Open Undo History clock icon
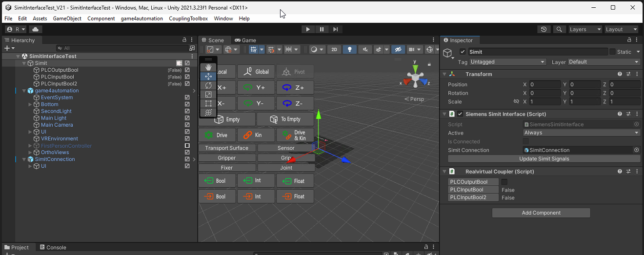Image resolution: width=644 pixels, height=255 pixels. (x=543, y=29)
